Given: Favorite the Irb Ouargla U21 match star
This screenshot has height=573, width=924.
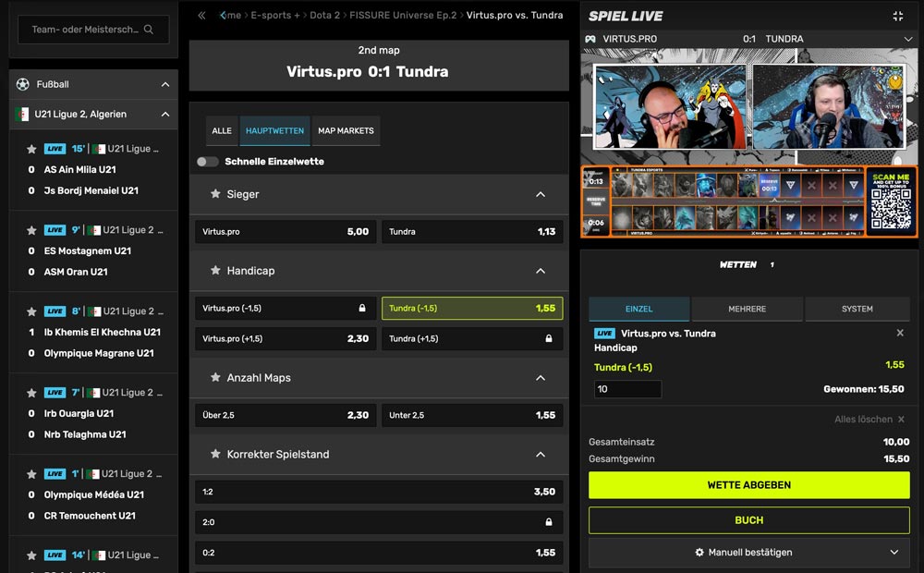Looking at the screenshot, I should pos(31,393).
